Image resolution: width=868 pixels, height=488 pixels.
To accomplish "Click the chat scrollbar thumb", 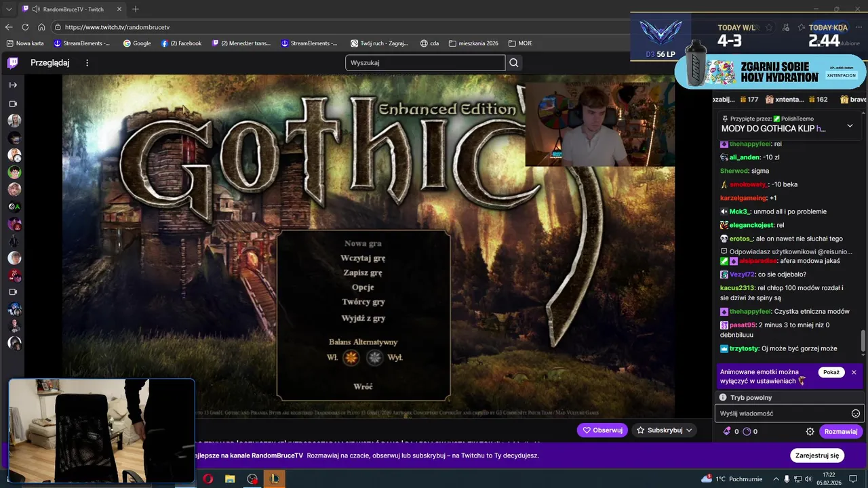I will pyautogui.click(x=863, y=339).
